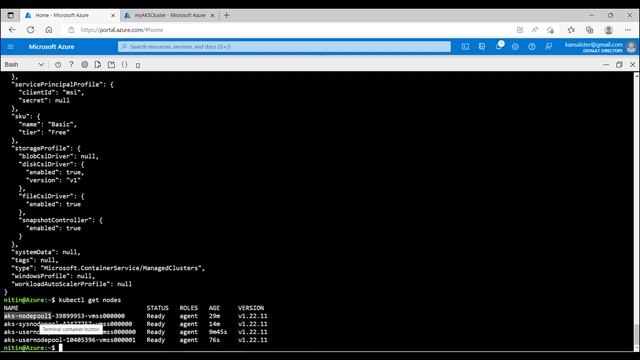Image resolution: width=640 pixels, height=360 pixels.
Task: Minimize the Cloud Shell panel
Action: (606, 64)
